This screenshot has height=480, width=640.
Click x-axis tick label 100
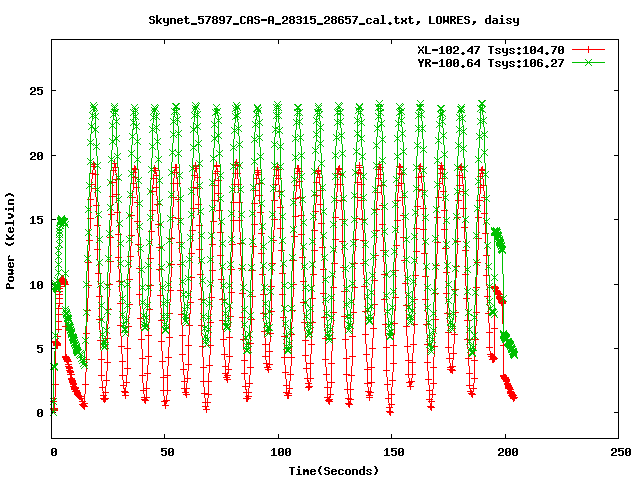point(280,452)
